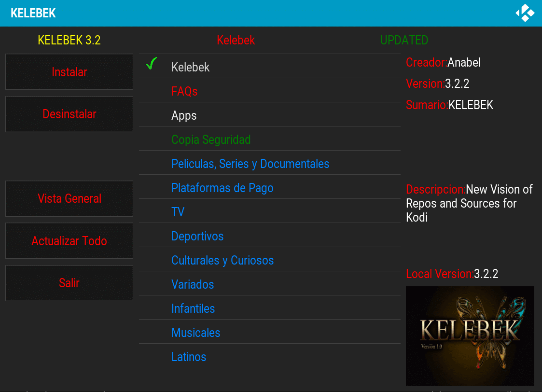
Task: Open Copia Seguridad entry
Action: [x=211, y=140]
